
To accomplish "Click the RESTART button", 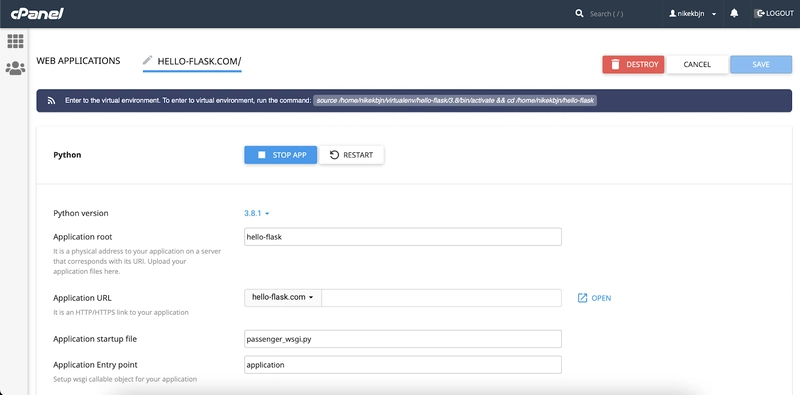I will 352,155.
